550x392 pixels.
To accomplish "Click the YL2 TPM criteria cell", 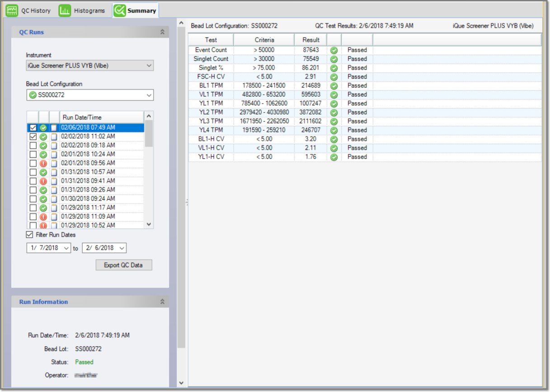I will [264, 113].
